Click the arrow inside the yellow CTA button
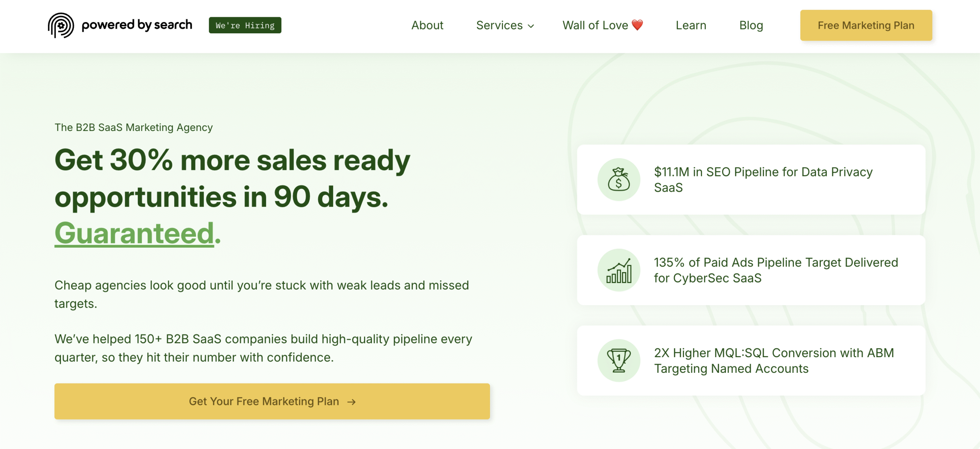 click(351, 401)
